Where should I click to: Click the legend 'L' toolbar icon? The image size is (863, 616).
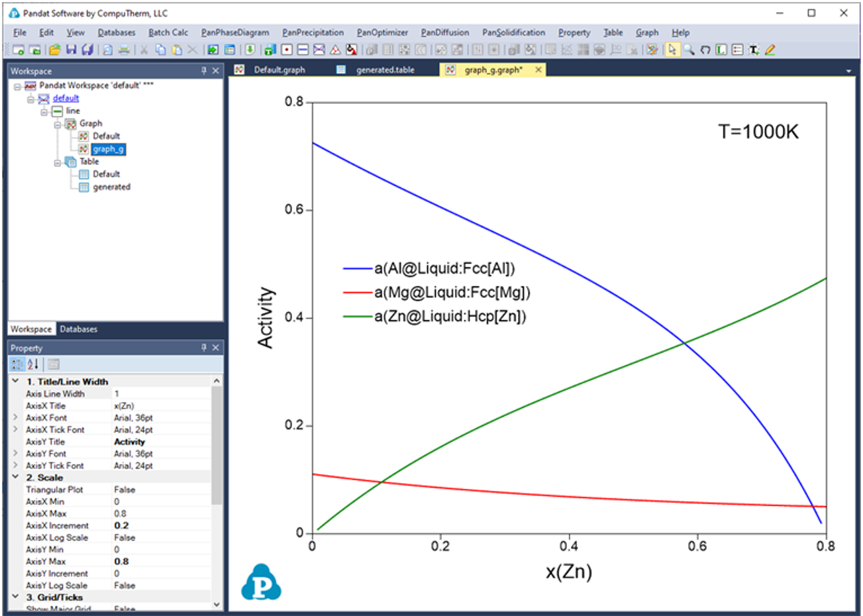pos(721,50)
